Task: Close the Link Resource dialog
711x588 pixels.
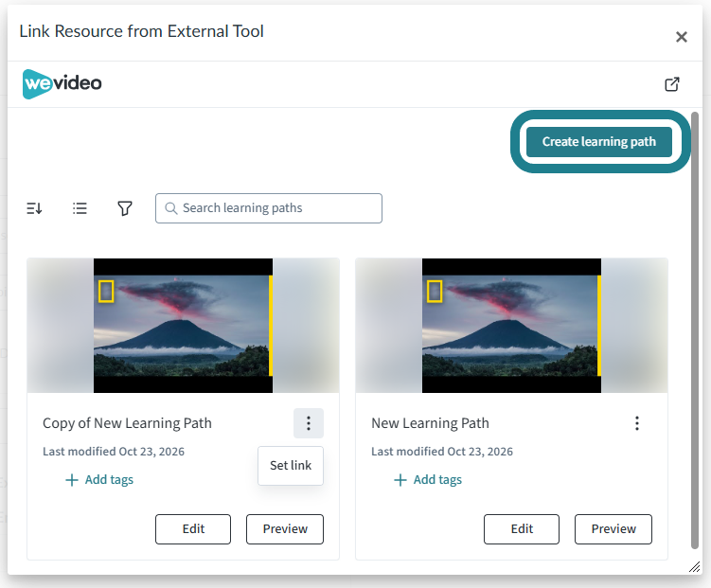Action: pos(681,37)
